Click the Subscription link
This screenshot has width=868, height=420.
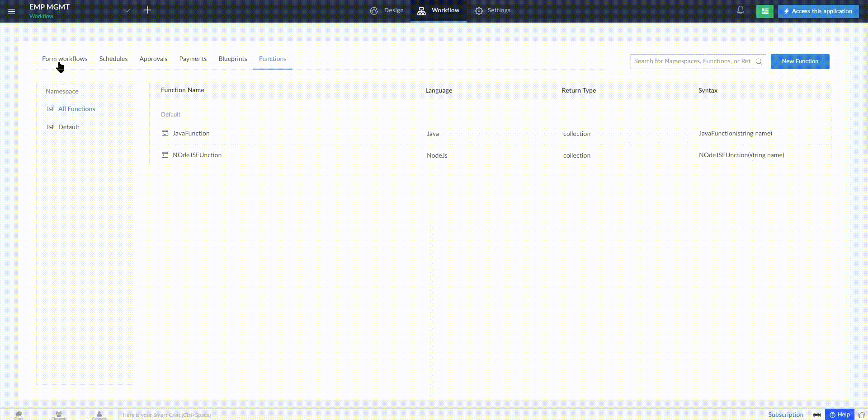coord(785,415)
